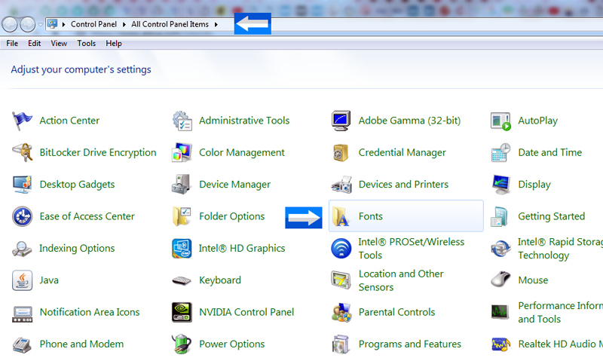Viewport: 603px width, 364px height.
Task: Open the Performance Information and Tools icon
Action: click(x=500, y=312)
